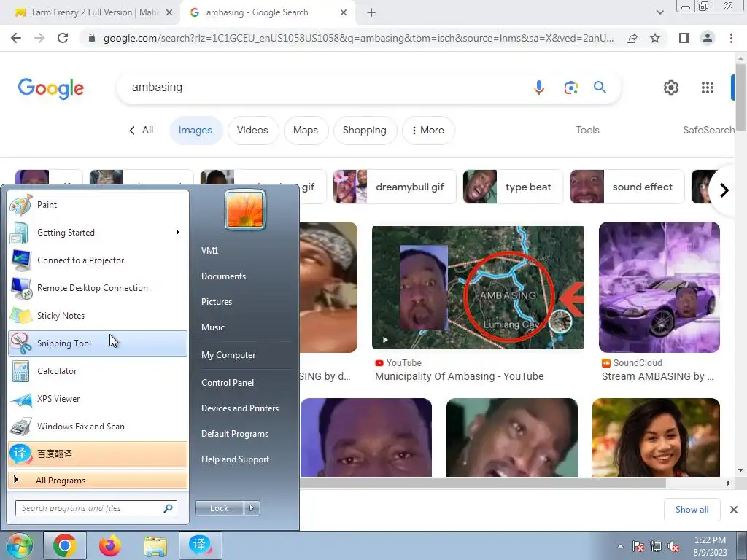Click the blue search magnifier icon
747x560 pixels.
pyautogui.click(x=600, y=87)
